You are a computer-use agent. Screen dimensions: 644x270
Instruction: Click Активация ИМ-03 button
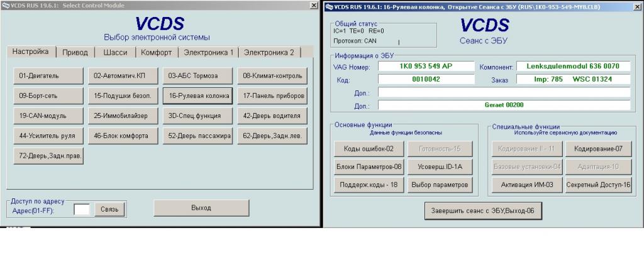point(527,185)
